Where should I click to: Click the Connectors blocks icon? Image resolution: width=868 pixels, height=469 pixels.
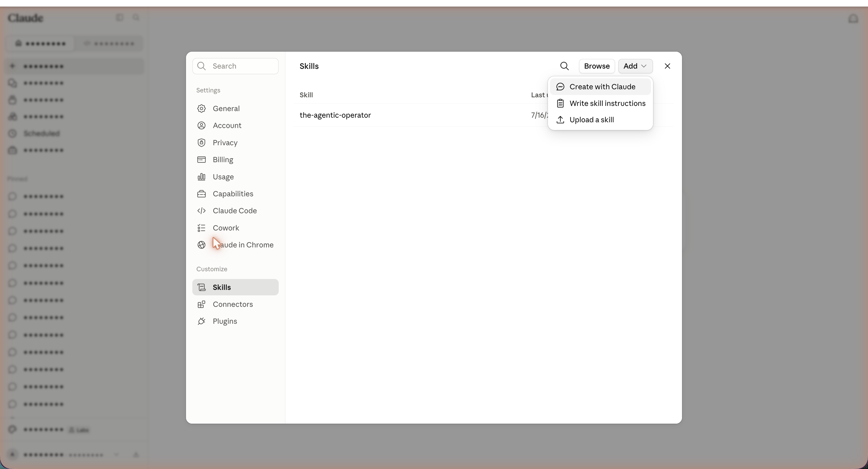(201, 304)
